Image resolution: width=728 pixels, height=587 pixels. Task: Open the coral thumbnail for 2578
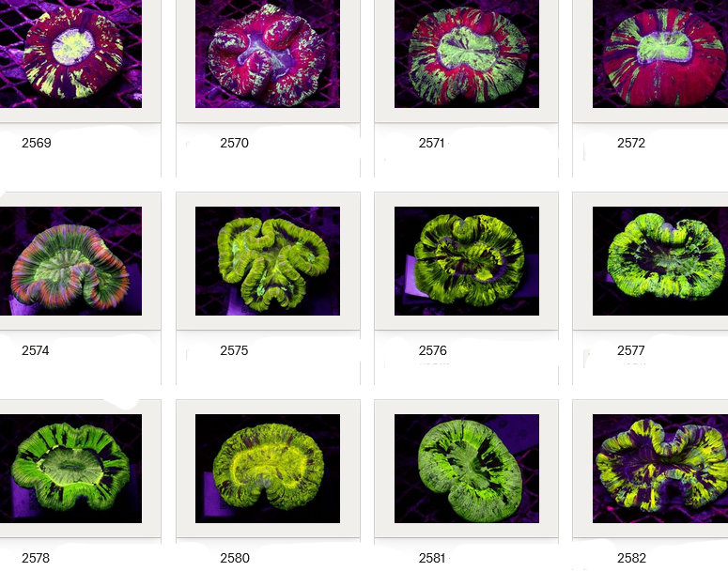pyautogui.click(x=70, y=469)
